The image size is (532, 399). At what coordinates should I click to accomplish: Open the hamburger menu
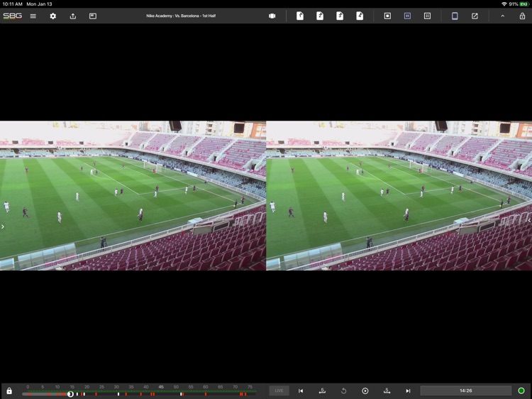33,16
